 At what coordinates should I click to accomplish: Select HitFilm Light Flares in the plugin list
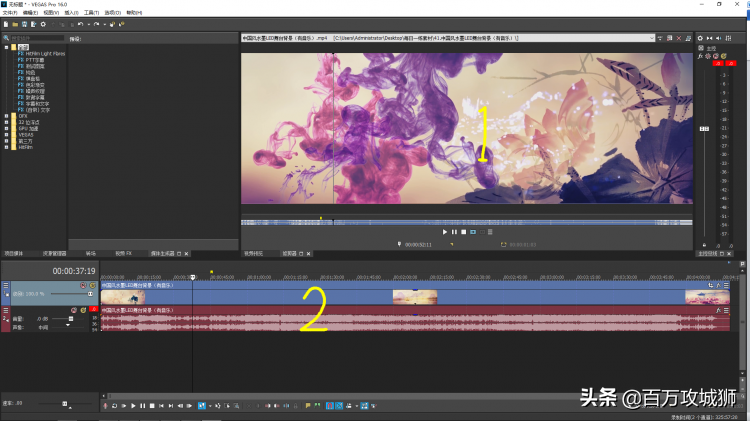pyautogui.click(x=44, y=54)
